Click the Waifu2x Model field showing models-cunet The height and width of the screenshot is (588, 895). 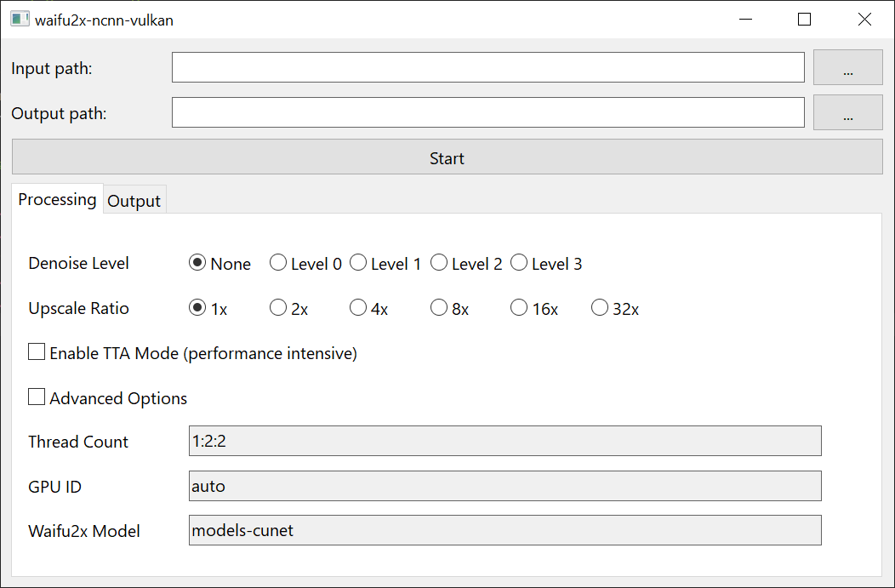point(505,530)
